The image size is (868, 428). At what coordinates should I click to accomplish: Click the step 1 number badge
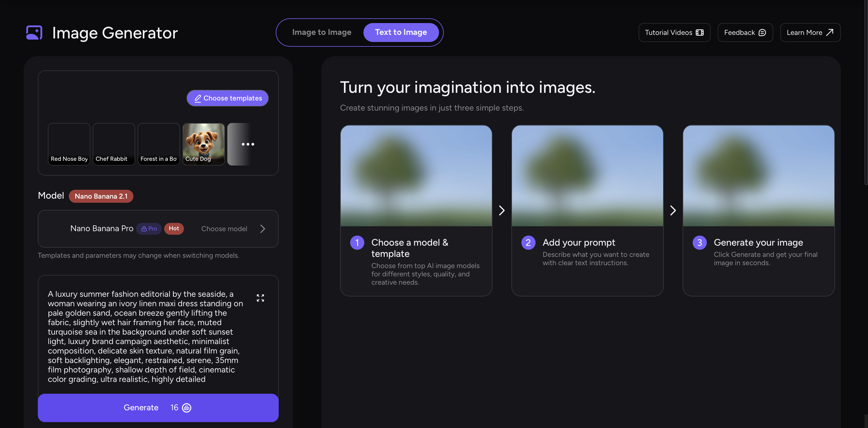357,242
